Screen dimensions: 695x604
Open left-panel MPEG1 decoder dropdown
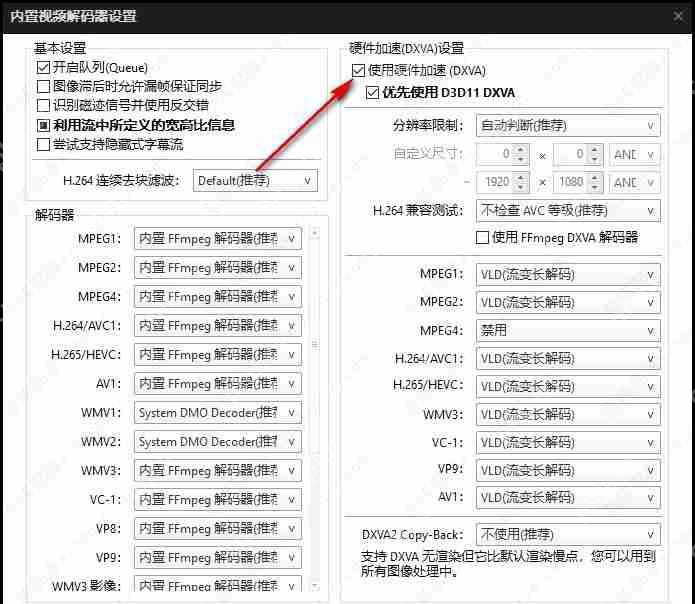tap(218, 239)
